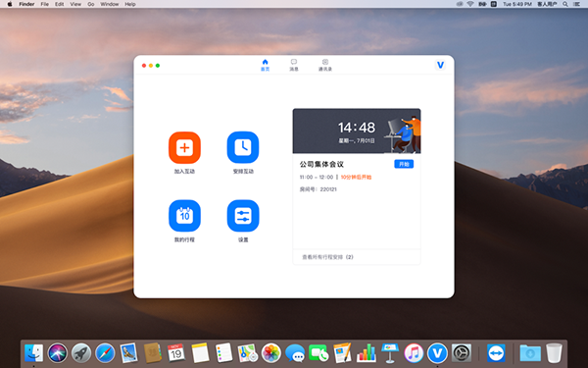Click the 14:48 clock banner
588x368 pixels.
click(x=357, y=131)
